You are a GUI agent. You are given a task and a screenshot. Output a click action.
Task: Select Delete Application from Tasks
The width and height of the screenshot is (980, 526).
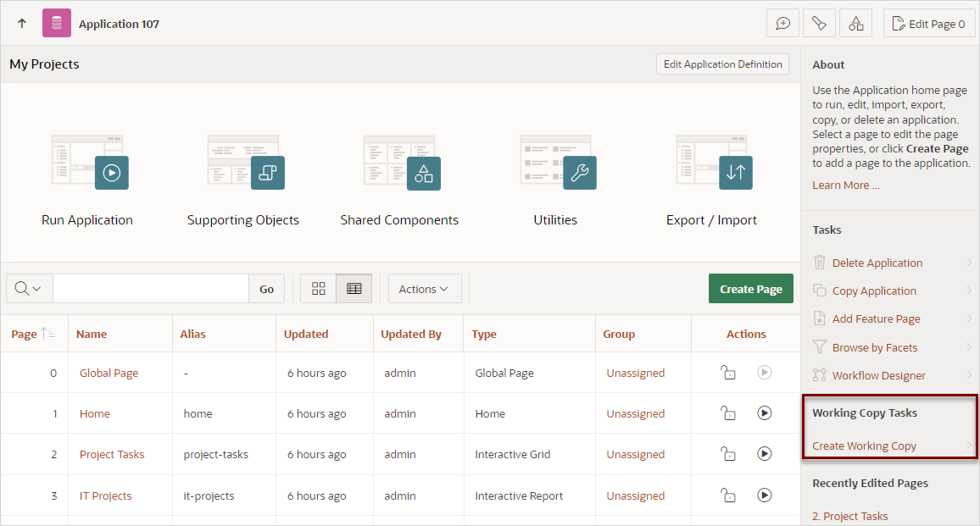877,263
